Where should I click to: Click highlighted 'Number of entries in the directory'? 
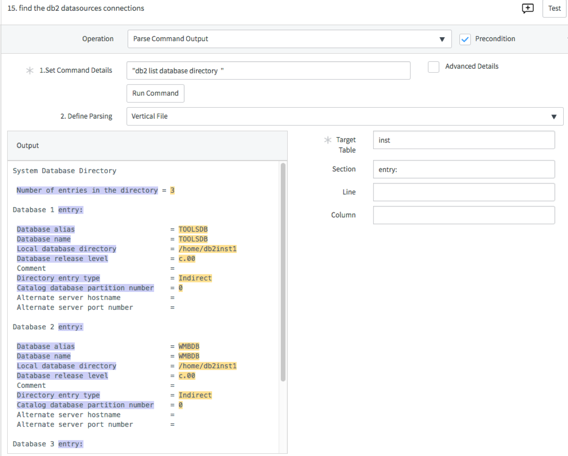87,190
